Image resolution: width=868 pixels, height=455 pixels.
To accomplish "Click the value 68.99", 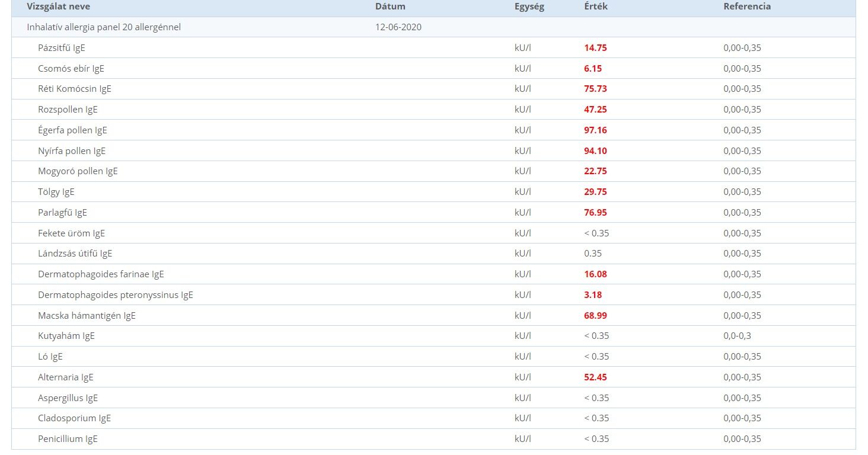I will 595,316.
